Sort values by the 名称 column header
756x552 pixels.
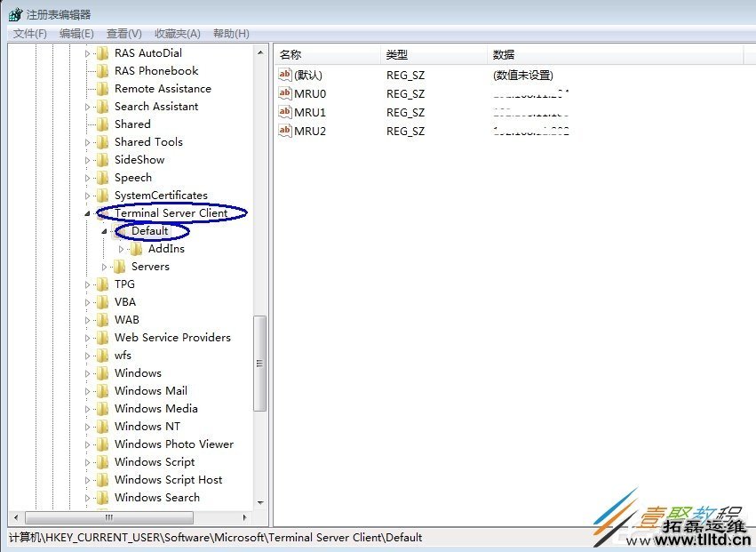(x=289, y=53)
